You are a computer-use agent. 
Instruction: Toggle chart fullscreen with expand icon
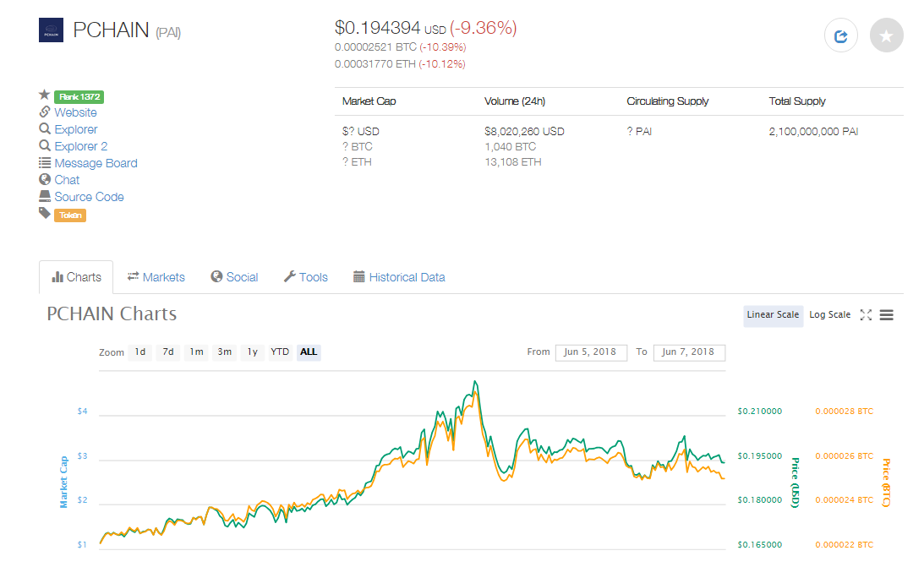click(x=866, y=315)
